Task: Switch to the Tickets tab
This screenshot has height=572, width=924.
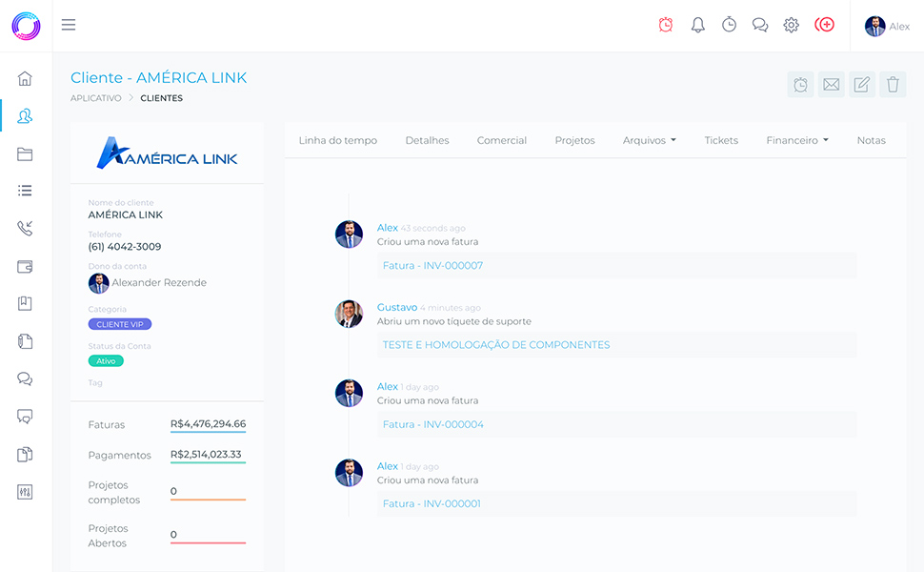Action: (x=721, y=140)
